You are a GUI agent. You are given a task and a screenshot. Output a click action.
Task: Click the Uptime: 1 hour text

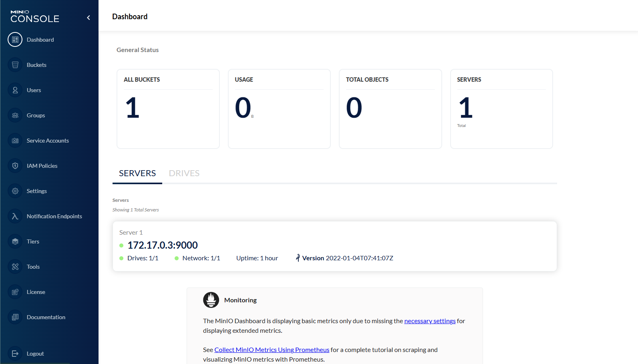tap(257, 258)
